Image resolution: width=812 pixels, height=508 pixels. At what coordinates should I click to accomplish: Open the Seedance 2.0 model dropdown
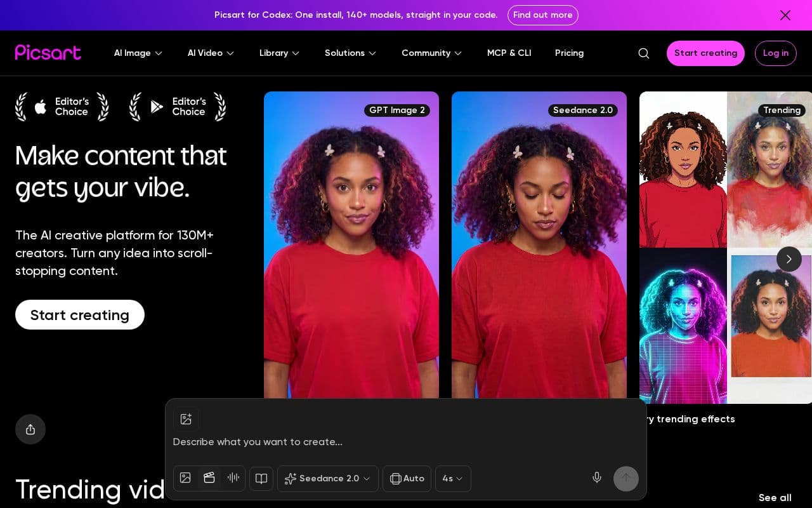[x=328, y=479]
